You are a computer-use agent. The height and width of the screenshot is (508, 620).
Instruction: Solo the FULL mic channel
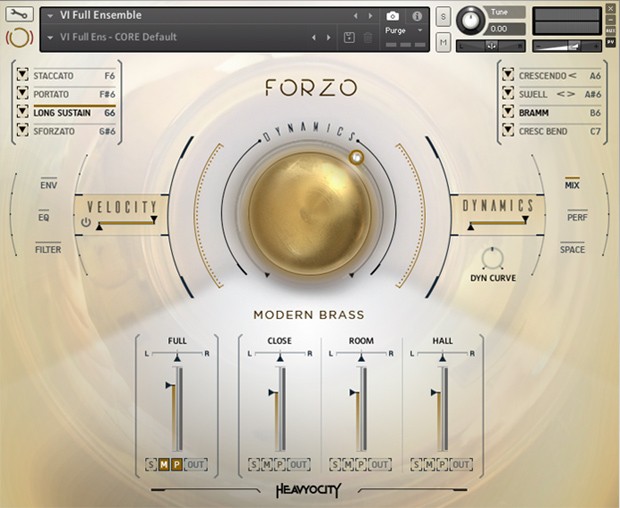pos(151,465)
